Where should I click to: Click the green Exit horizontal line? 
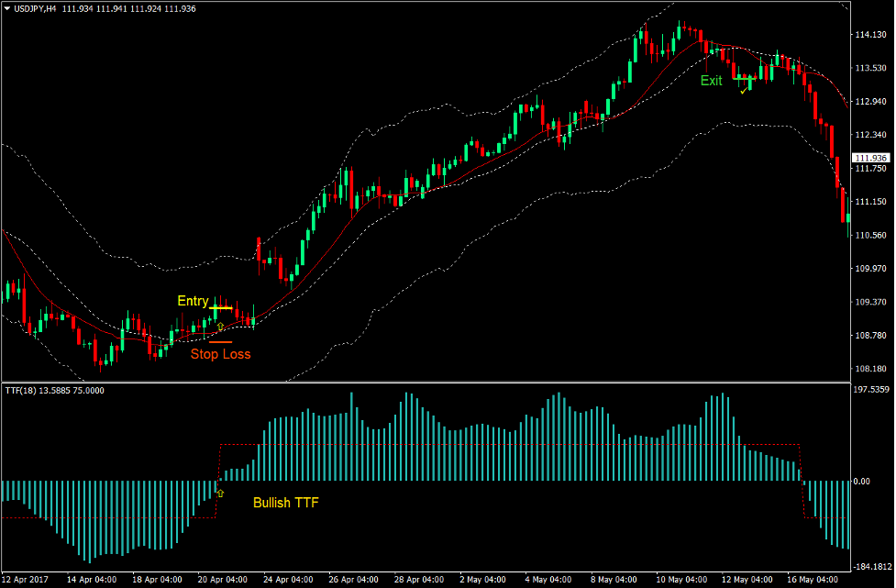[x=744, y=79]
